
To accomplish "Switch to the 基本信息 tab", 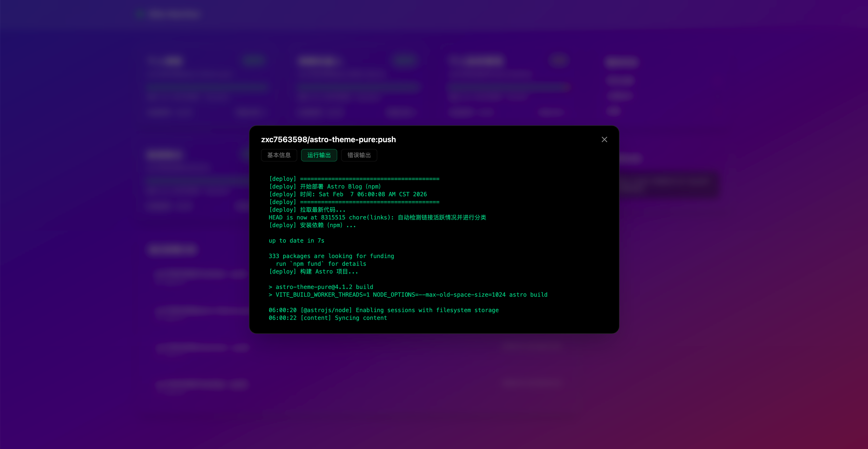I will pyautogui.click(x=279, y=155).
